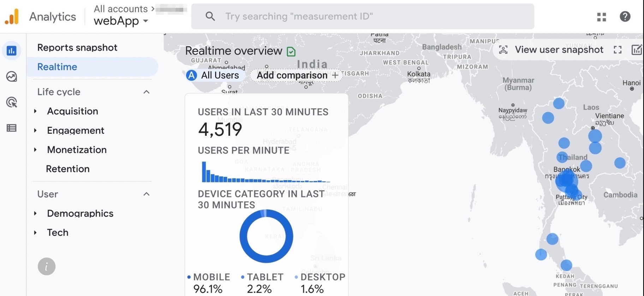Click the All accounts breadcrumb link
The image size is (644, 296).
click(121, 9)
